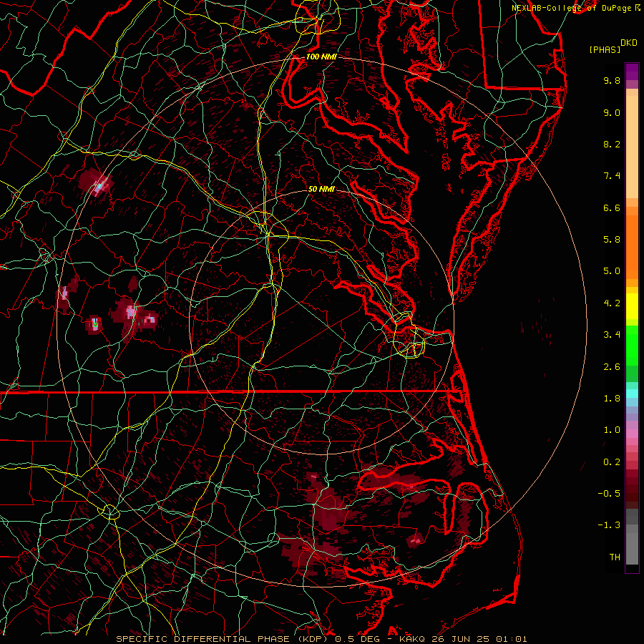Pick the orange segment of the color bar
Screen dimensions: 644x644
coord(632,248)
